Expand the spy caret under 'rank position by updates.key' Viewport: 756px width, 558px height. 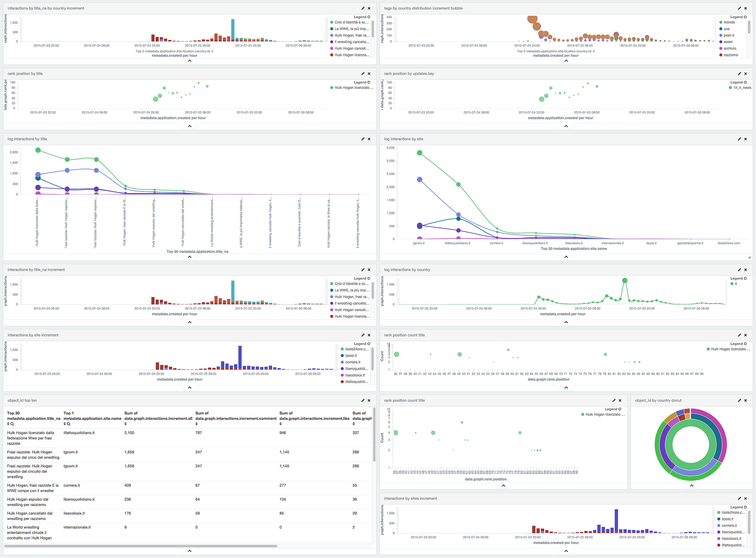click(x=566, y=126)
